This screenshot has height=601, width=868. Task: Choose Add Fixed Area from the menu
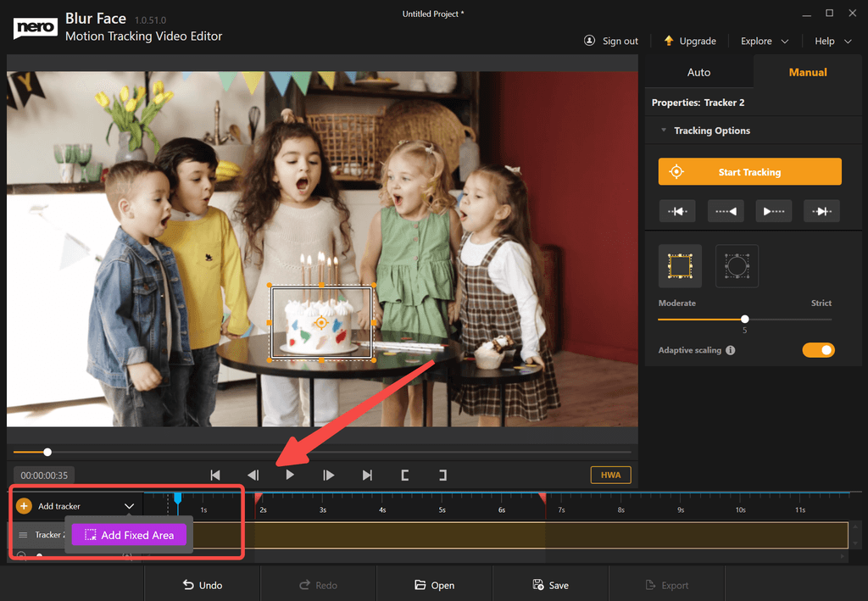[129, 535]
